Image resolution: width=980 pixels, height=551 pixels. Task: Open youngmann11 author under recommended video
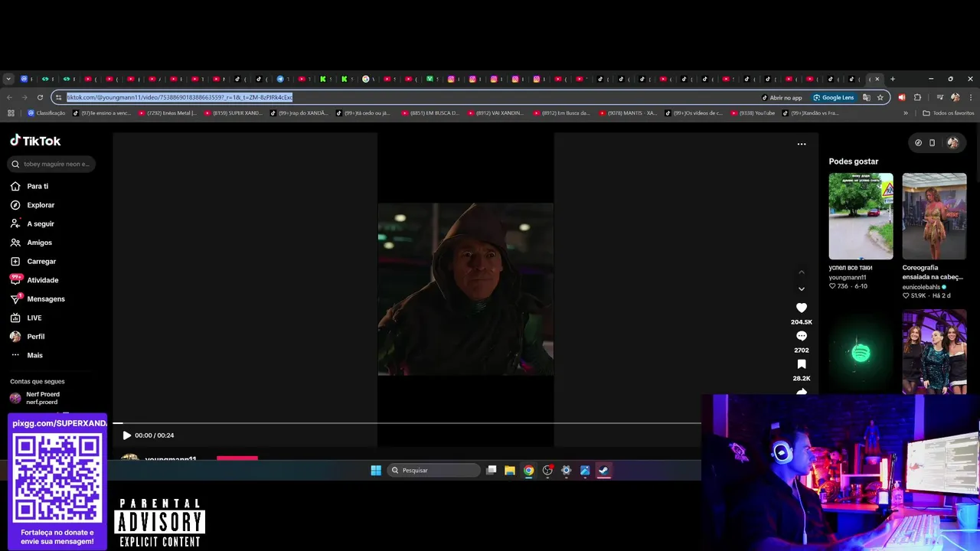pos(848,277)
